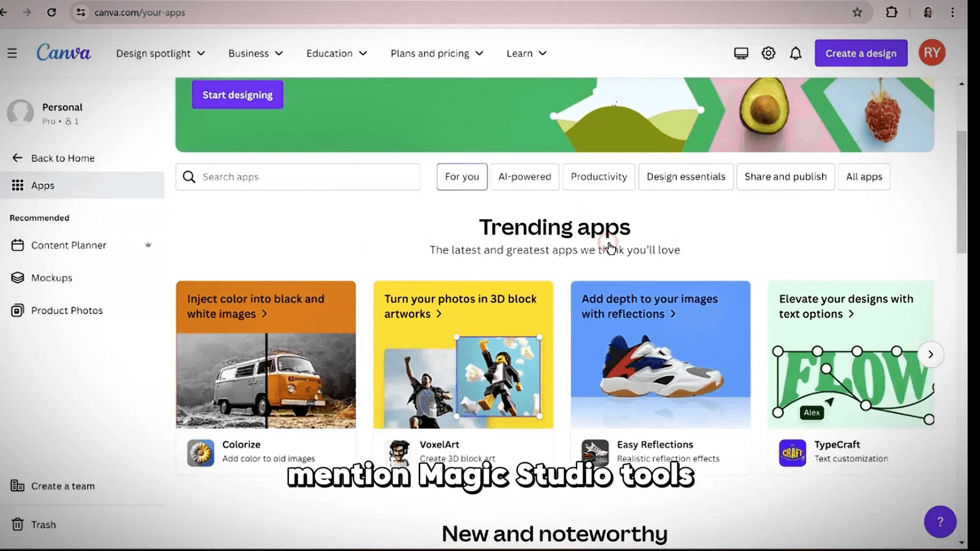The height and width of the screenshot is (551, 980).
Task: Open the Turn your photos in 3D block artworks link
Action: coord(461,306)
